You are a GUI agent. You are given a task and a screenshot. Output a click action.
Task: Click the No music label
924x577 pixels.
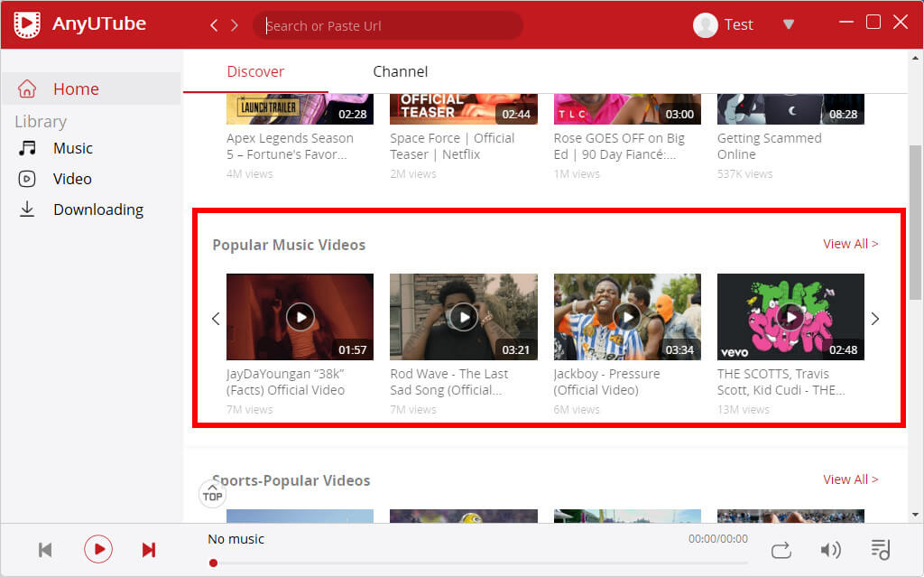[236, 539]
